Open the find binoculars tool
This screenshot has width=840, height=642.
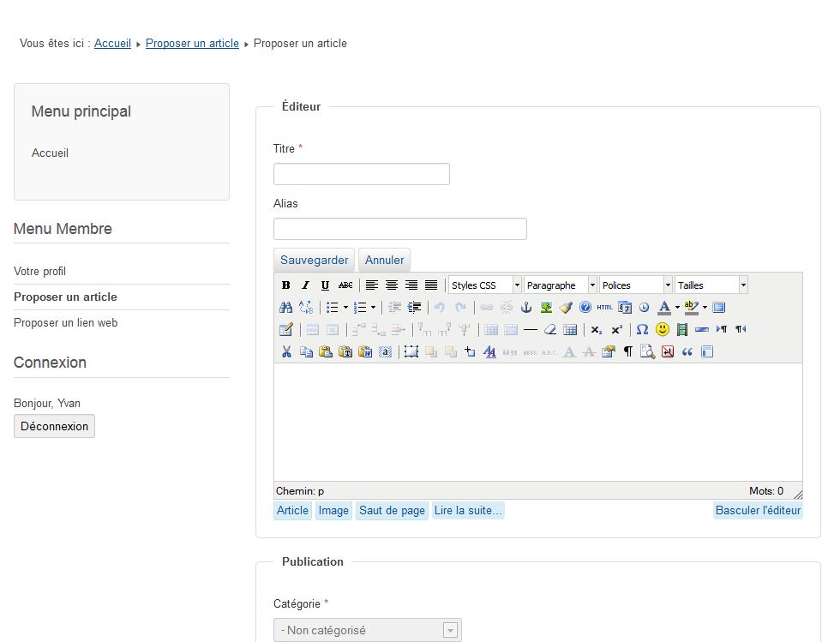point(286,308)
